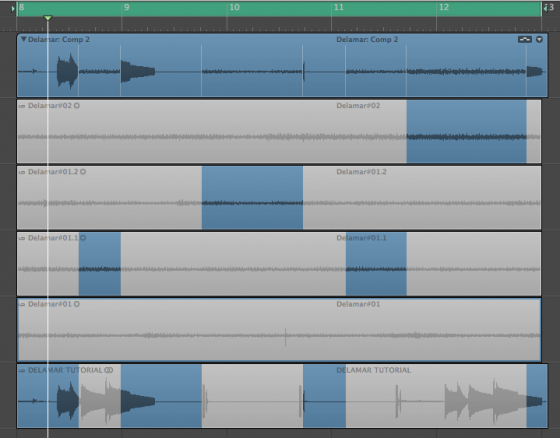Click the mono circle icon beside Delamar#01.1
The height and width of the screenshot is (438, 560).
[x=83, y=238]
